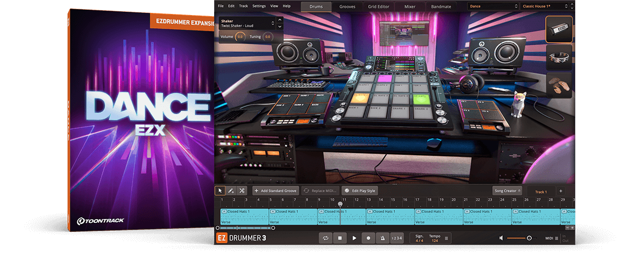This screenshot has height=262, width=644.
Task: Start playback with the Play button
Action: click(354, 238)
